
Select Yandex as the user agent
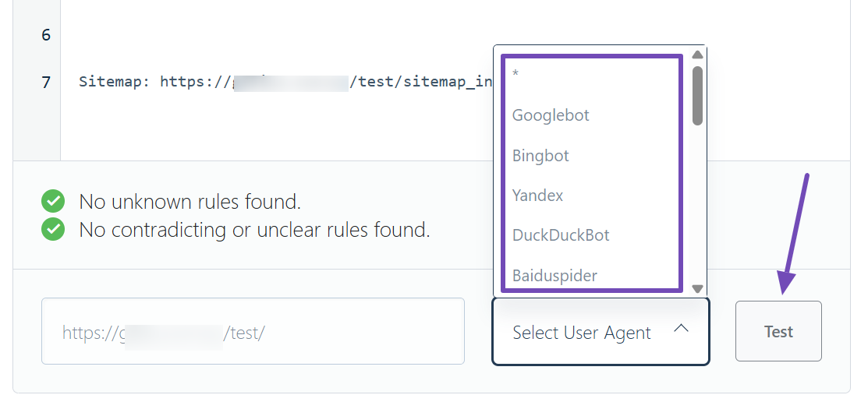[x=537, y=196]
